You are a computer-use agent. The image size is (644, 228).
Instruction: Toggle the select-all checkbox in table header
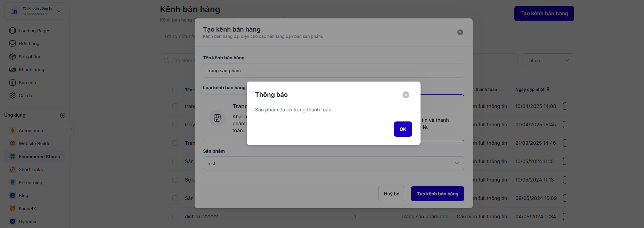(x=175, y=90)
